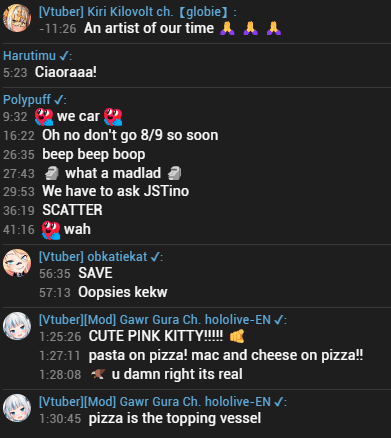This screenshot has width=391, height=438.
Task: Click obkatiekat's avatar picture
Action: (17, 263)
